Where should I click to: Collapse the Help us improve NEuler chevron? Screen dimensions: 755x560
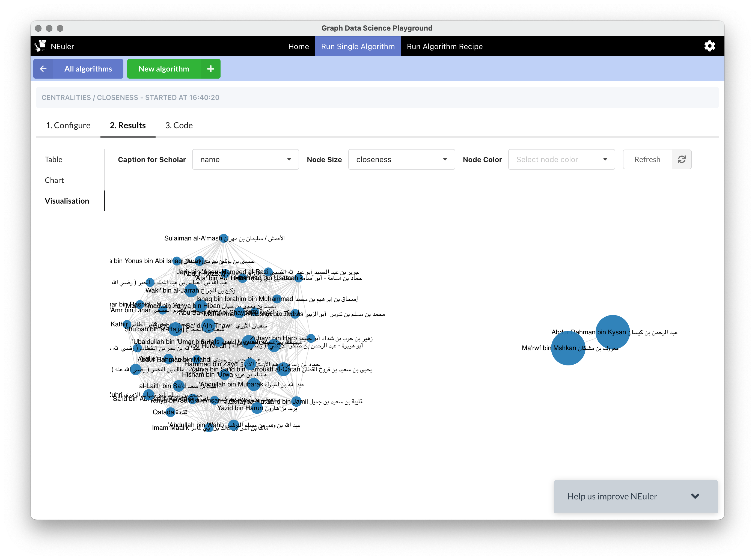pyautogui.click(x=695, y=496)
